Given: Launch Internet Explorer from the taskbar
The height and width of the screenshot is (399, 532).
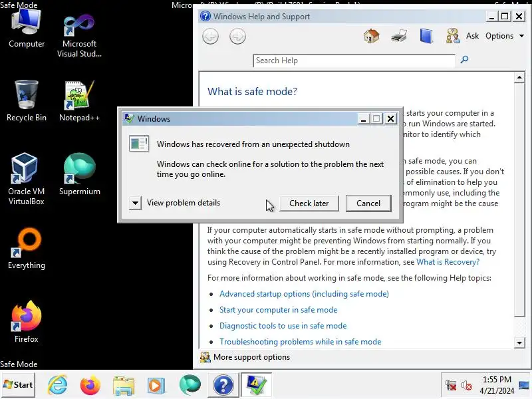Looking at the screenshot, I should coord(58,385).
